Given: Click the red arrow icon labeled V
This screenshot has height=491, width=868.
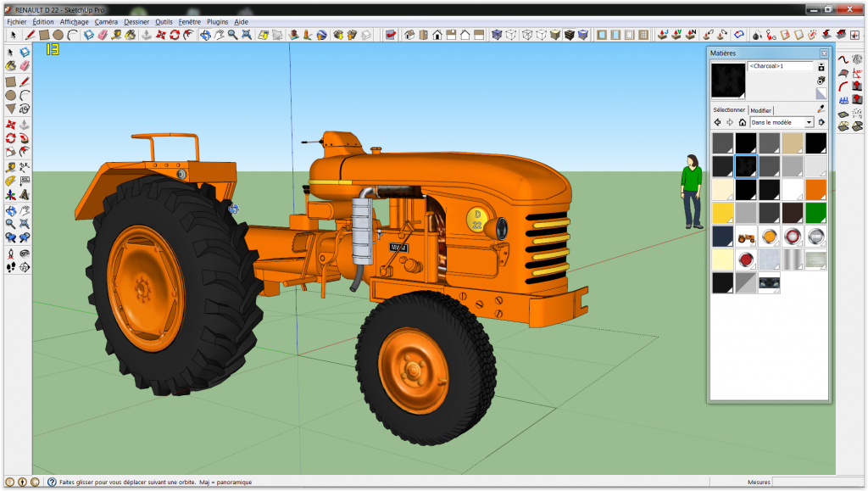Looking at the screenshot, I should 676,35.
